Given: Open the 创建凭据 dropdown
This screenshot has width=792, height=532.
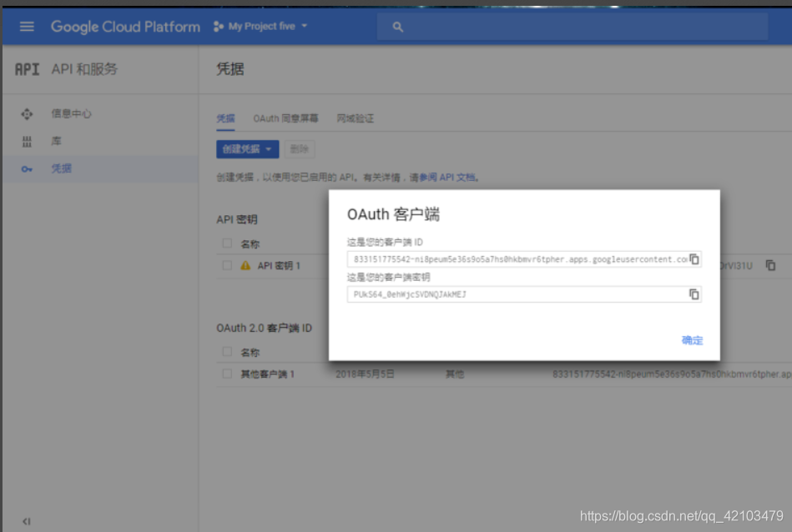Looking at the screenshot, I should pos(245,150).
